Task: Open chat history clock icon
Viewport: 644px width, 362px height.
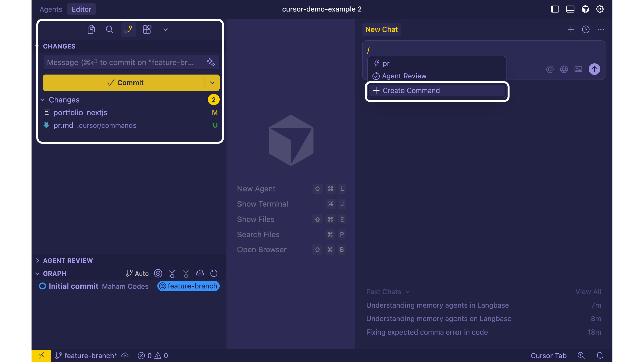Action: [586, 29]
